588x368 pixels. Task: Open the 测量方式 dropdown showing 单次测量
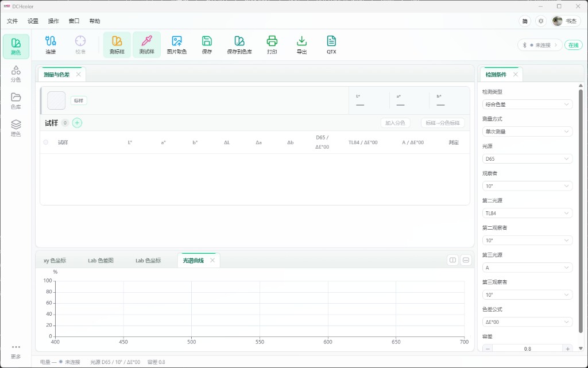click(527, 131)
